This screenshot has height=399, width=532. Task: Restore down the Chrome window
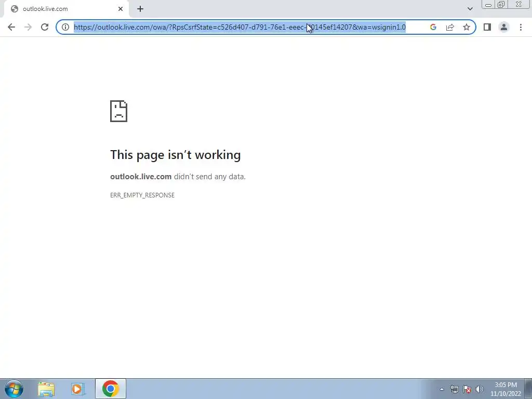[501, 5]
